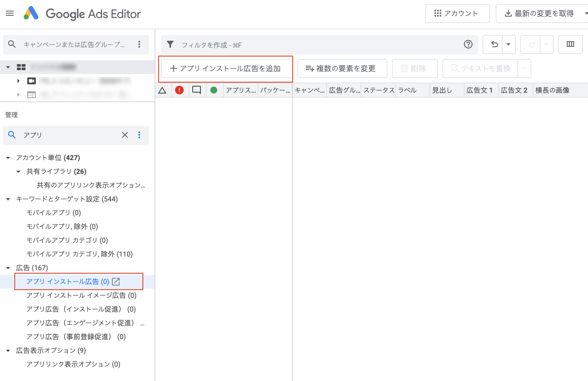
Task: Select アプリ インストール イメージ広告 (0) item
Action: coord(81,295)
